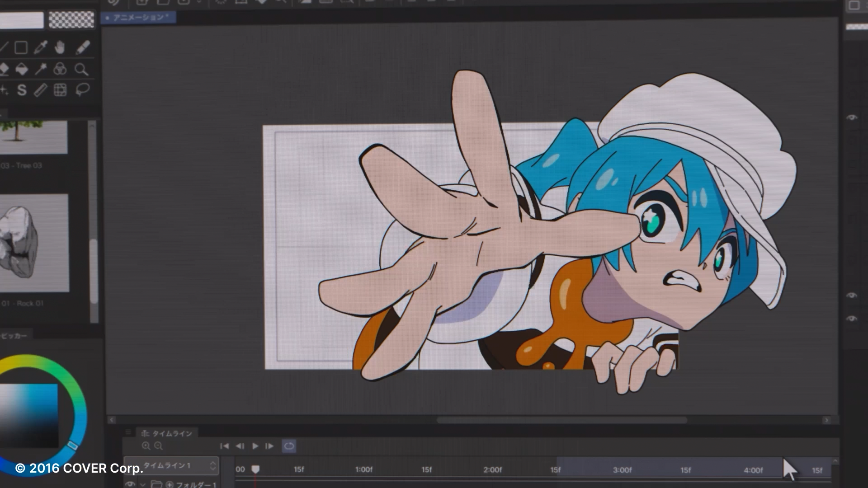Screen dimensions: 868x488
Task: Select the hand pan tool
Action: pos(60,47)
